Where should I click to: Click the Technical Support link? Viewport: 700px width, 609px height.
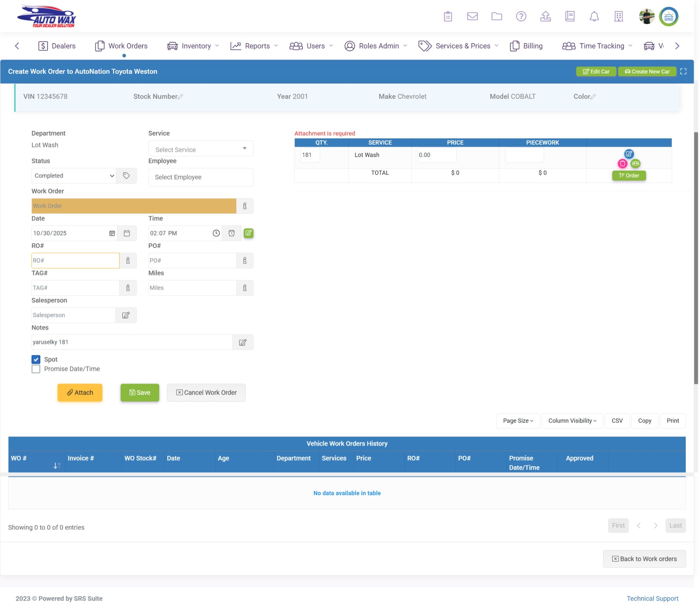tap(652, 598)
